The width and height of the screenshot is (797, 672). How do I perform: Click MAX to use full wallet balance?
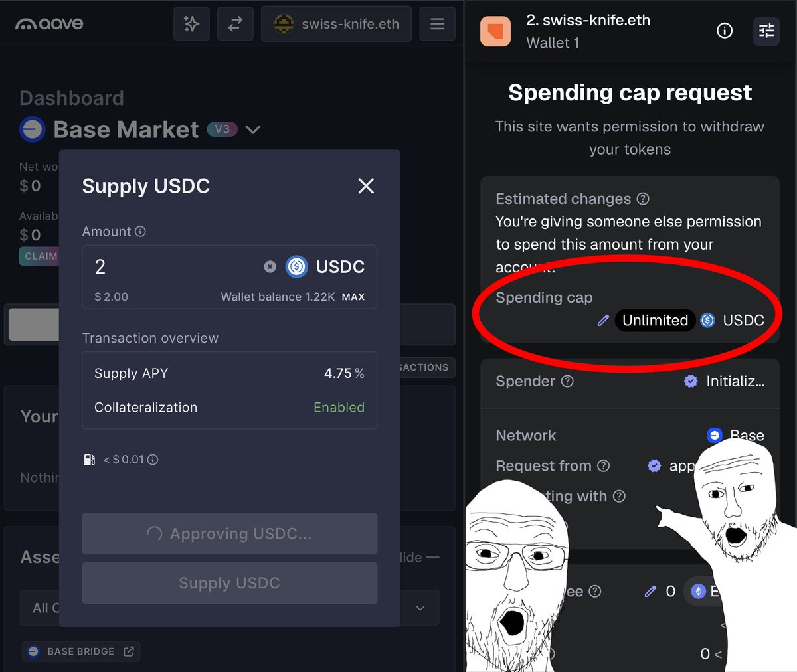point(353,297)
